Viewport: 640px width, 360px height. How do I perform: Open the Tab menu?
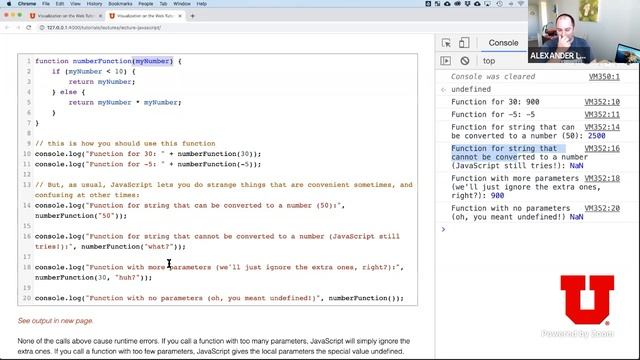click(x=163, y=4)
